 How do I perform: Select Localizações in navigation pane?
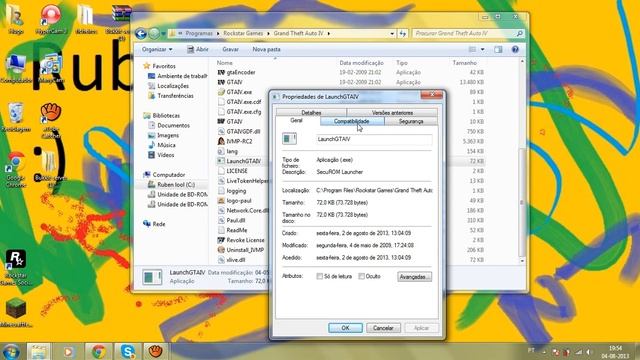pyautogui.click(x=168, y=86)
